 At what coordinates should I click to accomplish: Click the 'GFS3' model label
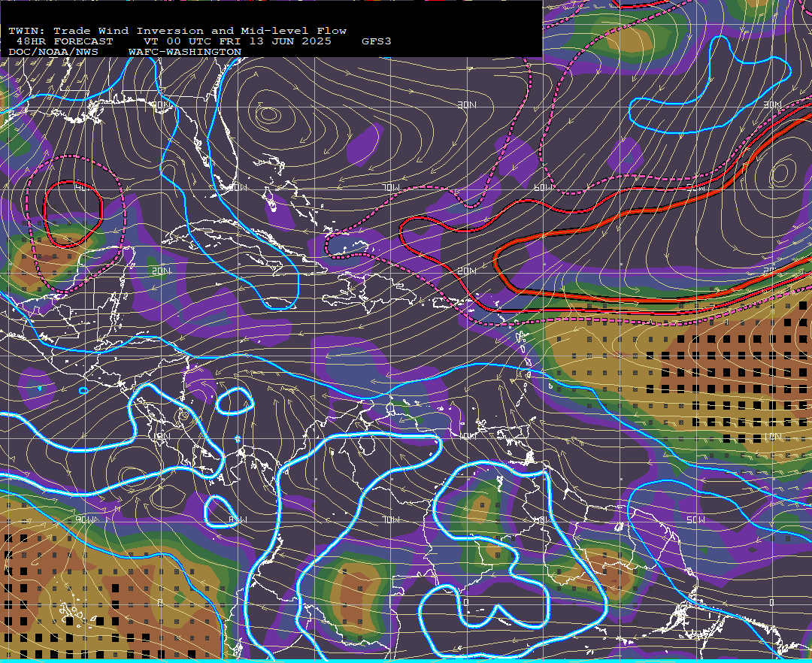pyautogui.click(x=377, y=41)
